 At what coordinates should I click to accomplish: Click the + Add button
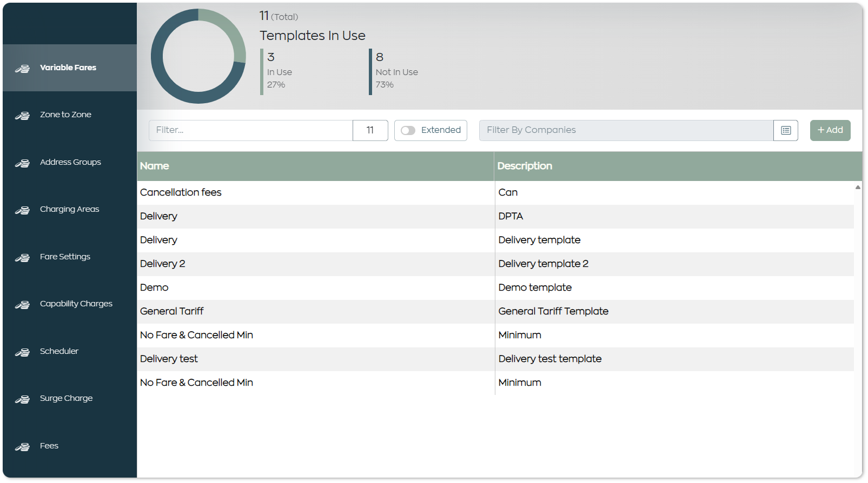(x=830, y=130)
